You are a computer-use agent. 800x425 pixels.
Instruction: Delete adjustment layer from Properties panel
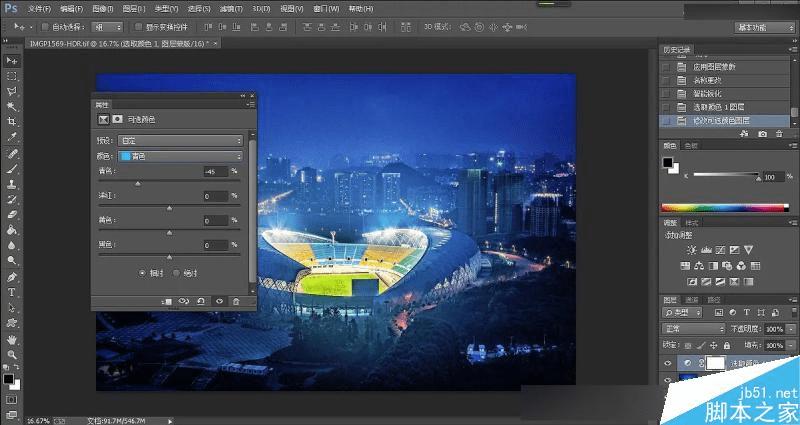(236, 302)
